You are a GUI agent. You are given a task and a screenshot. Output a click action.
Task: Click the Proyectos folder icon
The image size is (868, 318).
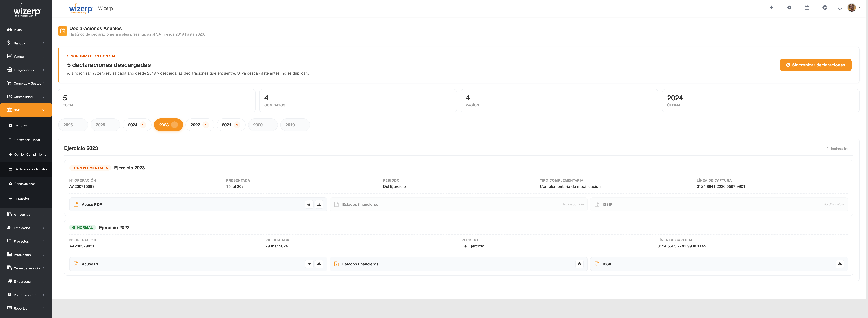point(9,241)
